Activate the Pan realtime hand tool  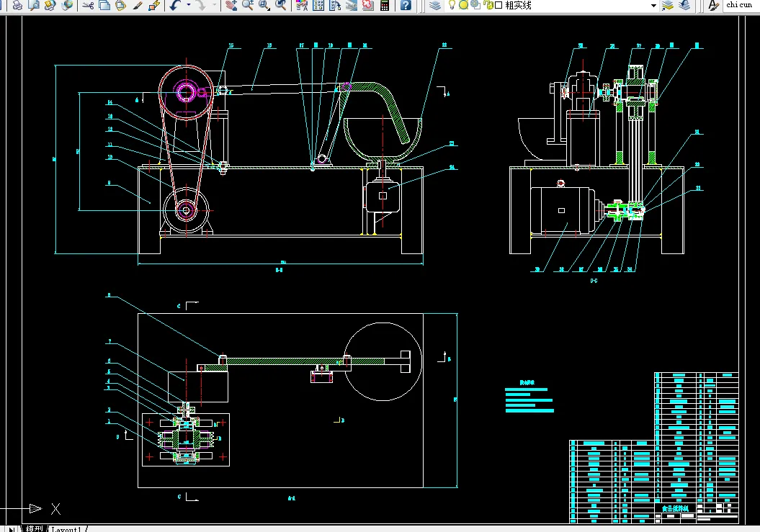[x=231, y=5]
